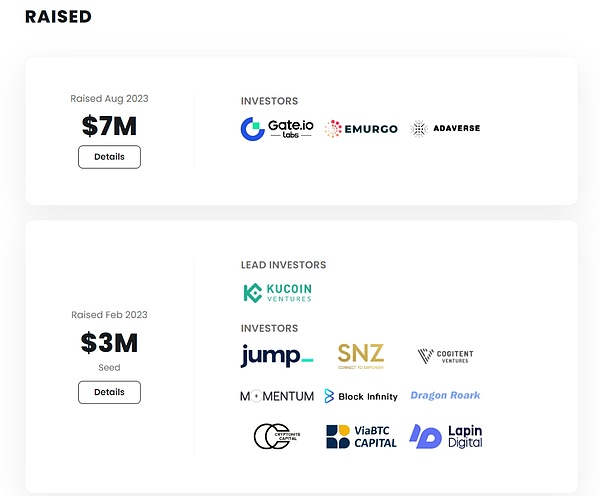Open the Cogitent Ventures logo
600x496 pixels.
tap(445, 356)
